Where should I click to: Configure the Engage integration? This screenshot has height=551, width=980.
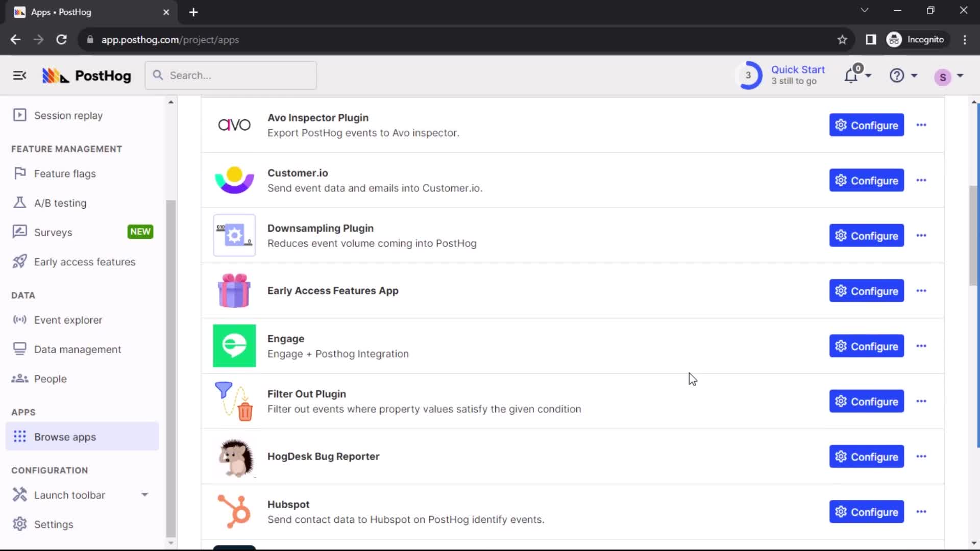866,346
